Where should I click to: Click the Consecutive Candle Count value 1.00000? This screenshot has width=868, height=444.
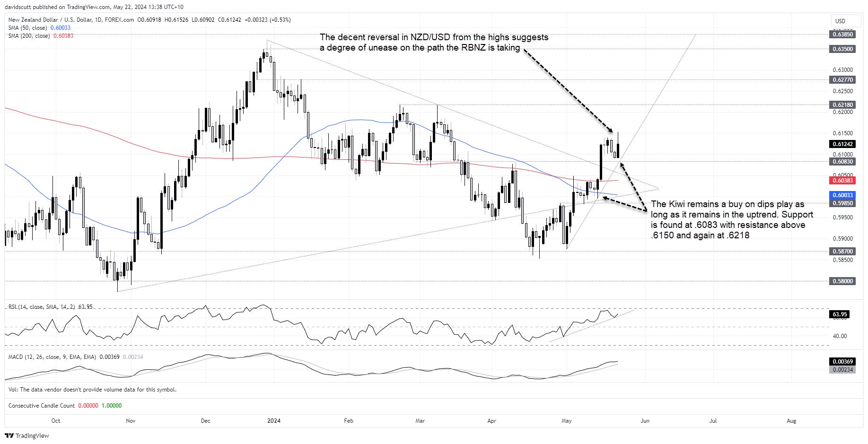pos(112,406)
